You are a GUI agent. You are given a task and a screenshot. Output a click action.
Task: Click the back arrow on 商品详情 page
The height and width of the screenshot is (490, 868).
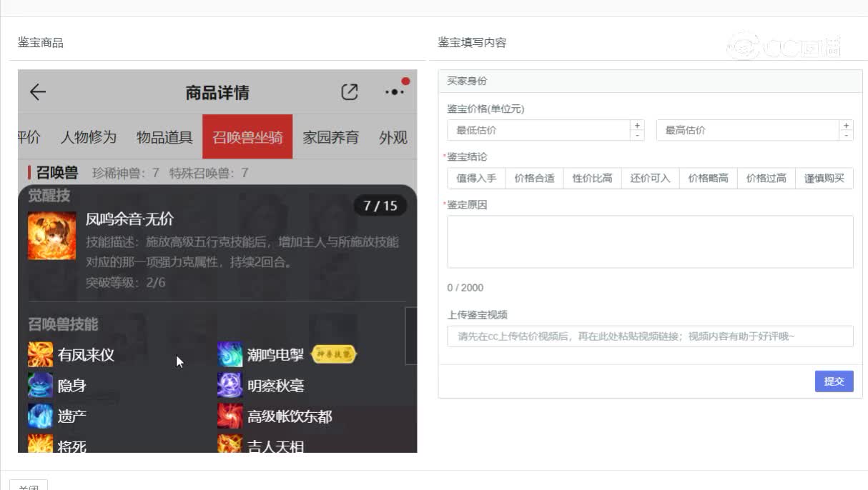coord(36,92)
